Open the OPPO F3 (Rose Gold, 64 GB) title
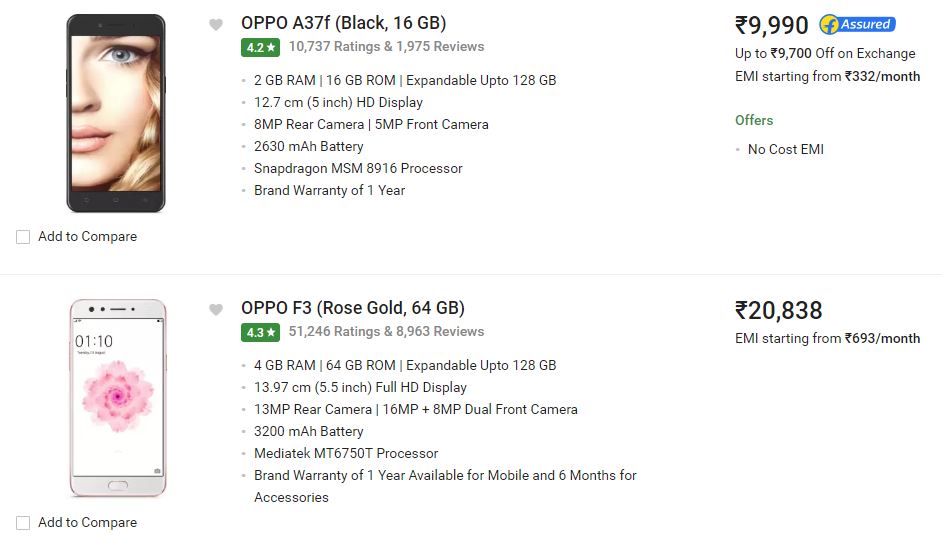The width and height of the screenshot is (942, 549). tap(353, 308)
